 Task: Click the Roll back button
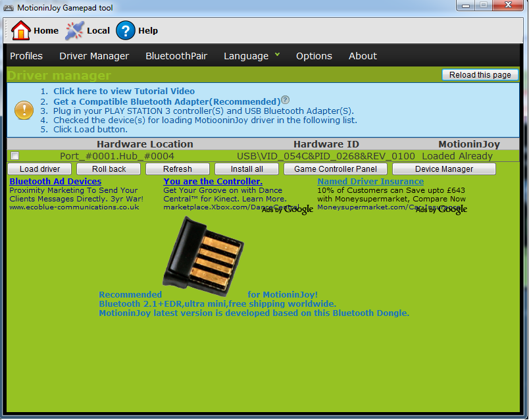109,169
